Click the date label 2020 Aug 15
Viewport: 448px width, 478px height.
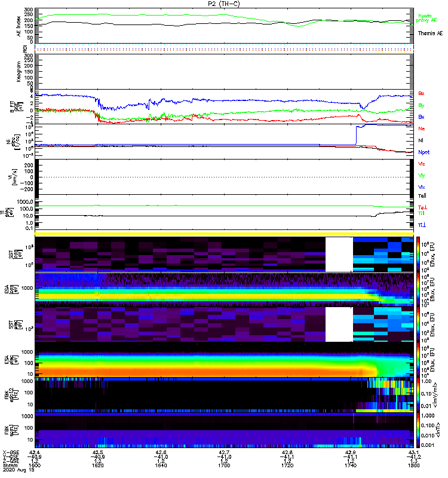pos(19,470)
